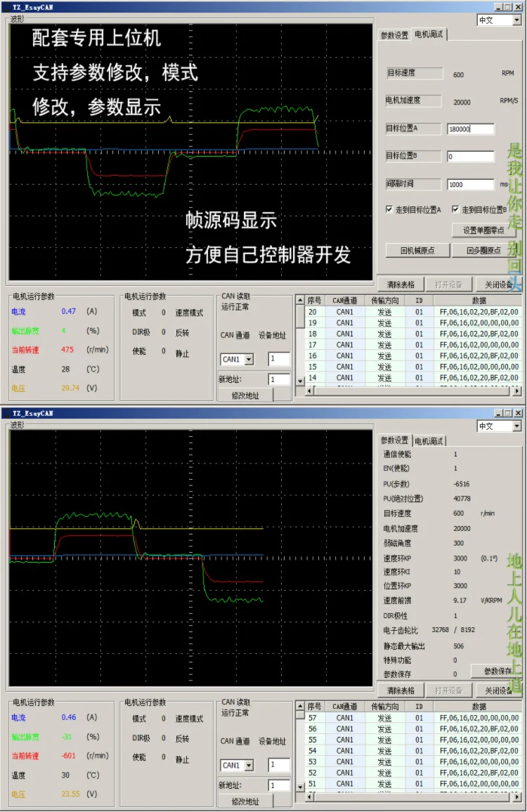
Task: Click the 弱磁角度 value 300
Action: (x=459, y=543)
